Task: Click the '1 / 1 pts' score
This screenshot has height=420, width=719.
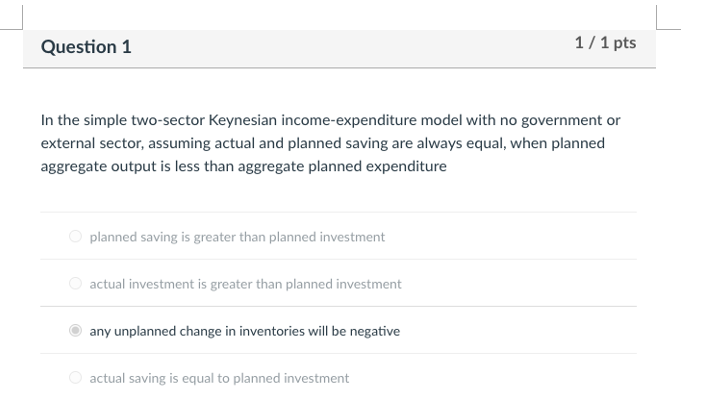Action: pyautogui.click(x=605, y=43)
